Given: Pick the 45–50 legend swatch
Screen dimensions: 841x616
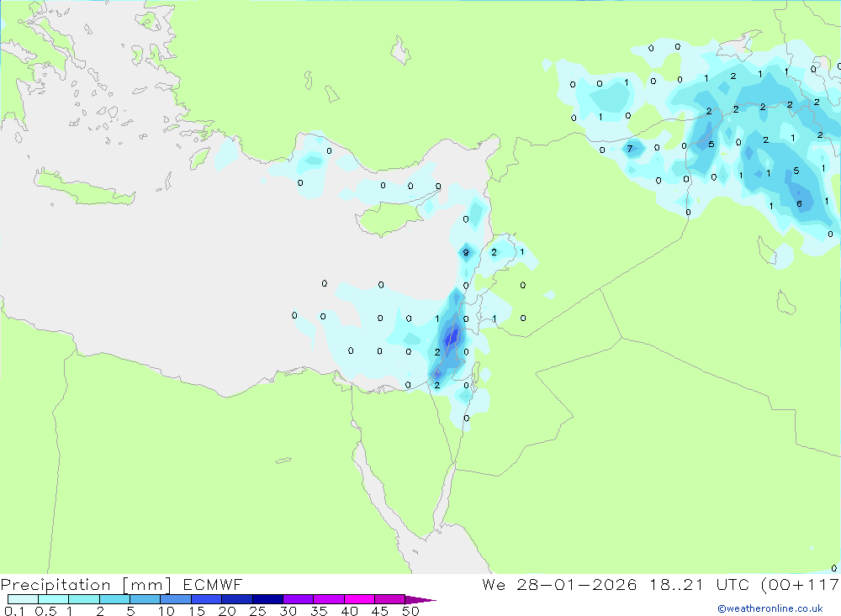Looking at the screenshot, I should click(390, 599).
